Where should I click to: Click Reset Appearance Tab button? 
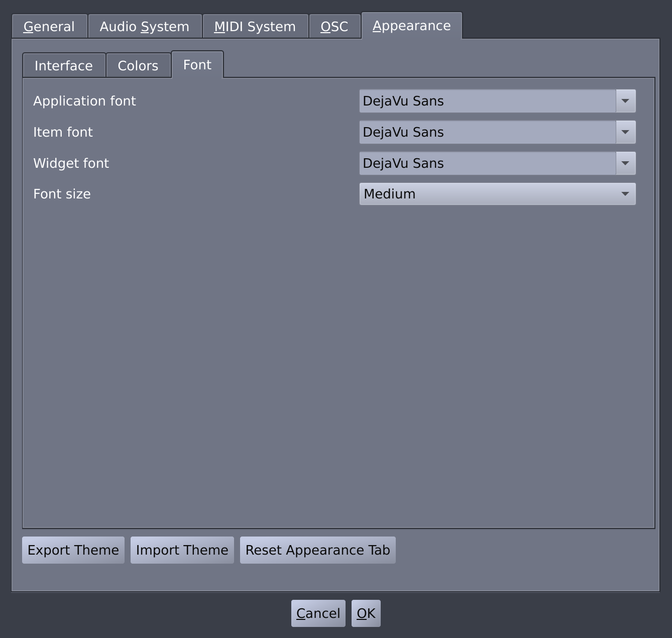pyautogui.click(x=317, y=550)
